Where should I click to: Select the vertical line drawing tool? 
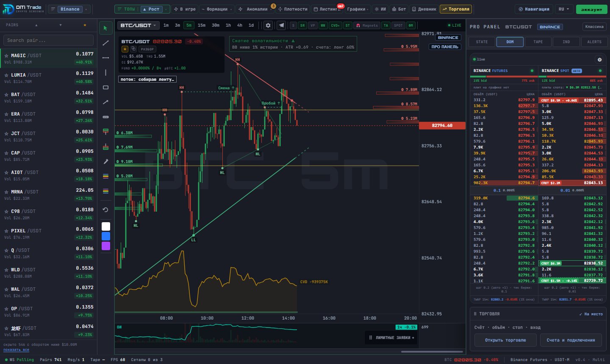click(106, 72)
